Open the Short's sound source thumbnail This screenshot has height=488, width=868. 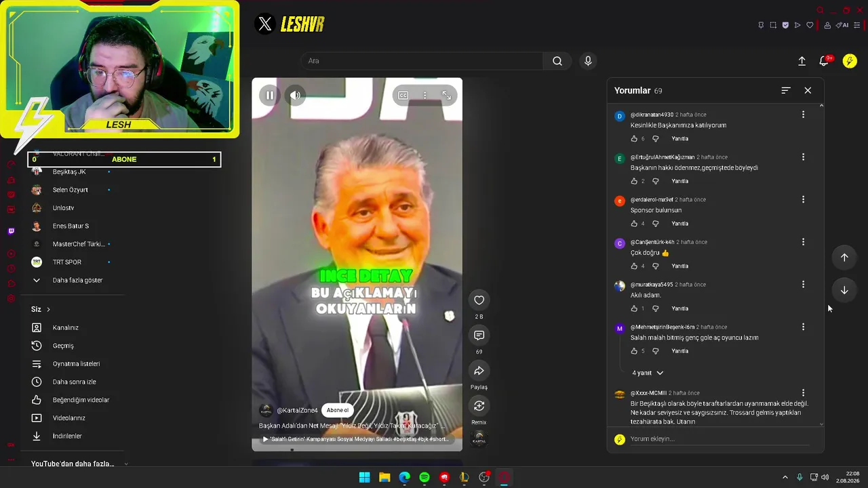click(479, 439)
